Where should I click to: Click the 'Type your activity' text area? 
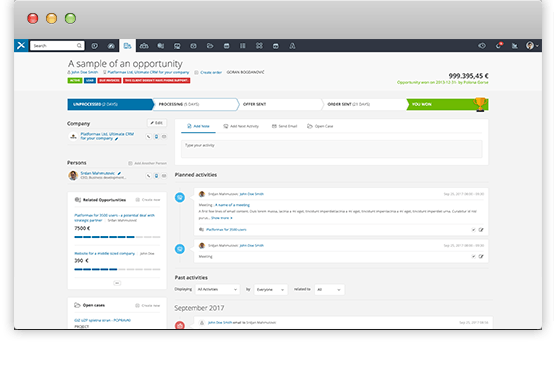point(332,149)
